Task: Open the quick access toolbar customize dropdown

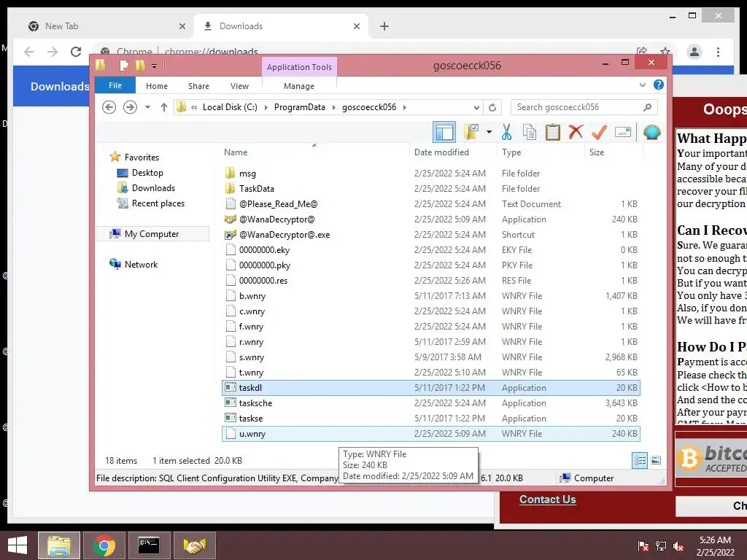Action: [155, 66]
